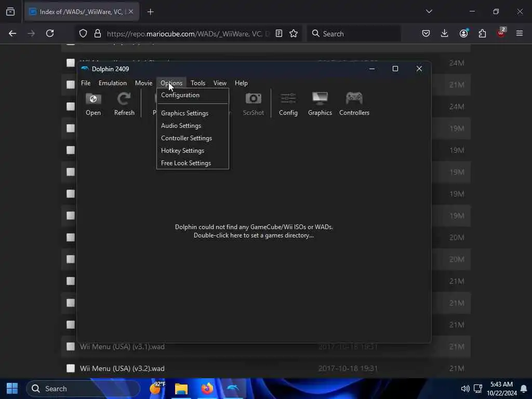The height and width of the screenshot is (399, 532).
Task: Tick the checkbox for Wii Menu (USA) (v3.1).wad
Action: 71,347
